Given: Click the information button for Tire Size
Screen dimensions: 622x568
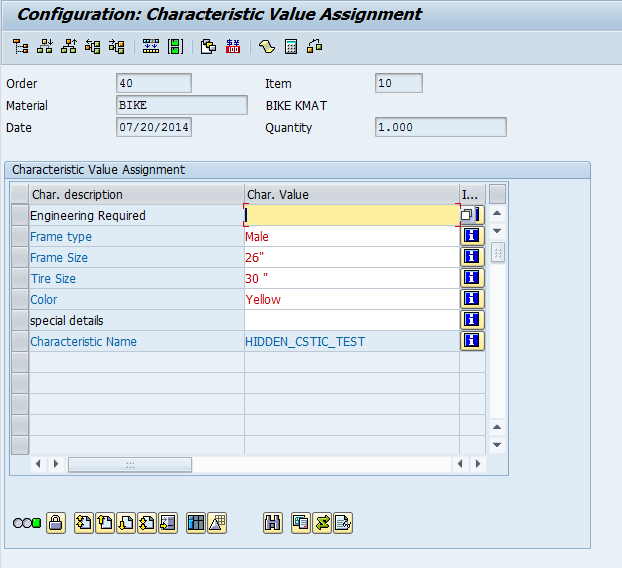Looking at the screenshot, I should pos(472,278).
